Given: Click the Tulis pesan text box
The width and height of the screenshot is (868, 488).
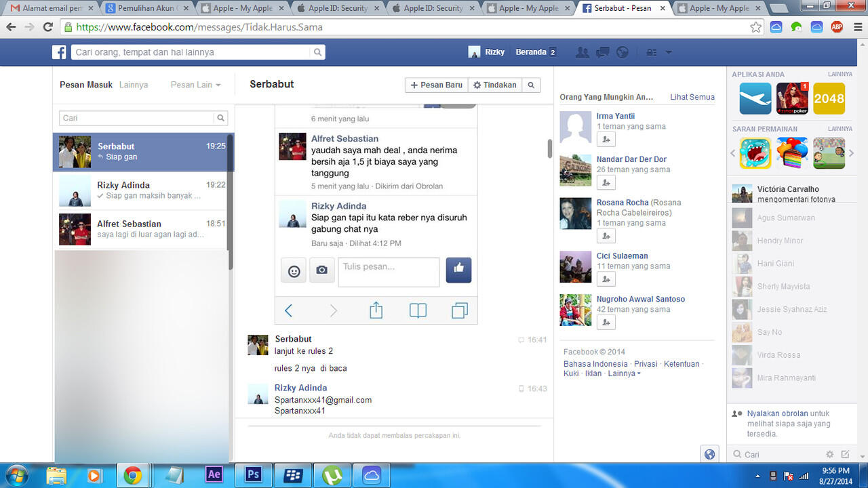Looking at the screenshot, I should (x=389, y=272).
